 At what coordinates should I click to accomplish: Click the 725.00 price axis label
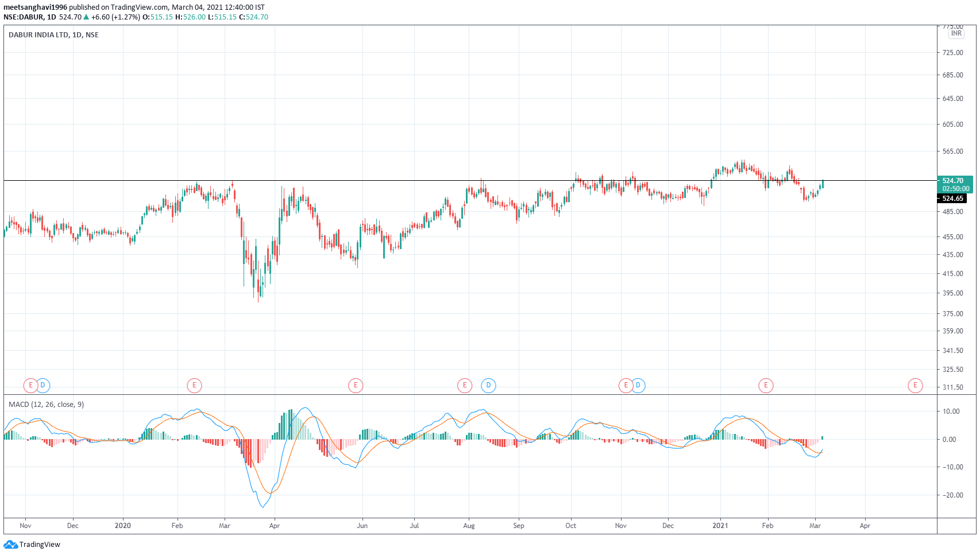(x=952, y=53)
